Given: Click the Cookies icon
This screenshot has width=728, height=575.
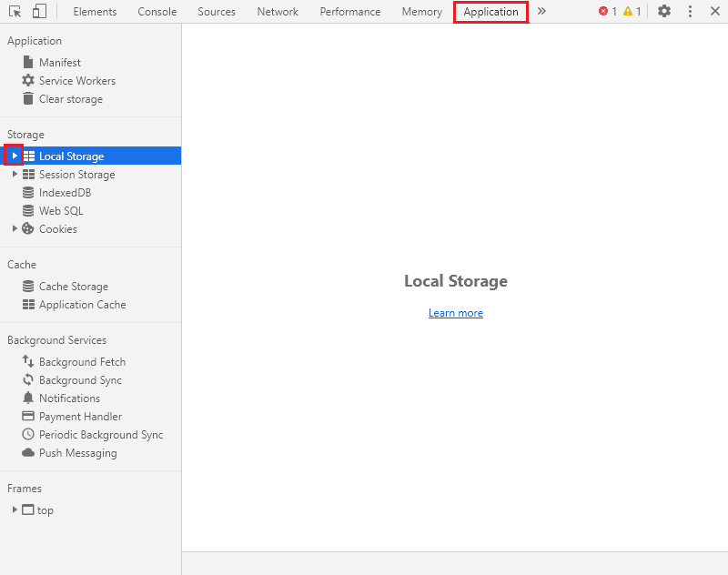Looking at the screenshot, I should 28,229.
